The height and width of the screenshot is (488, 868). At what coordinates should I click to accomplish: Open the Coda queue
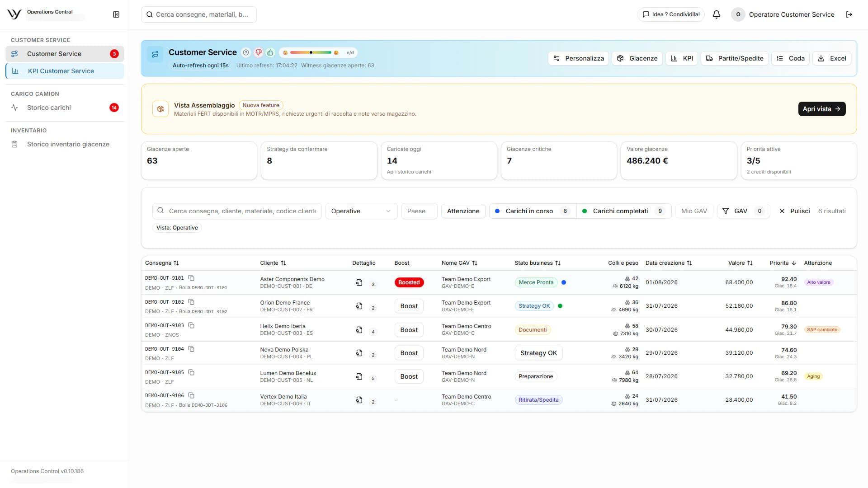pos(790,58)
